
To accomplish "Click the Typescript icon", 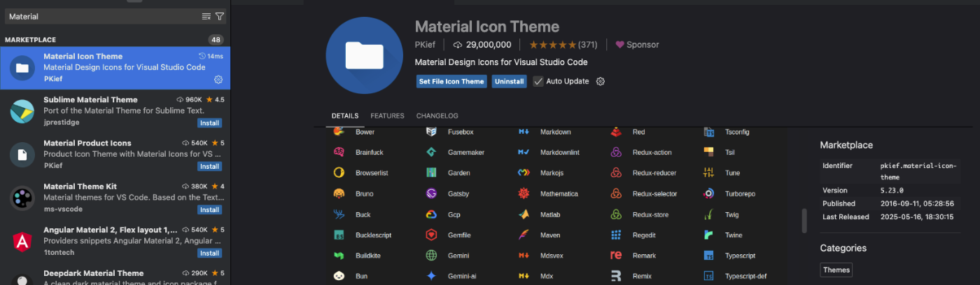I will pos(708,256).
